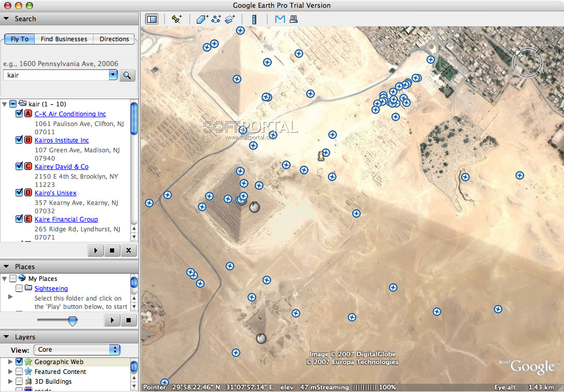Click the kair results folder icon
This screenshot has height=392, width=564.
pyautogui.click(x=22, y=104)
